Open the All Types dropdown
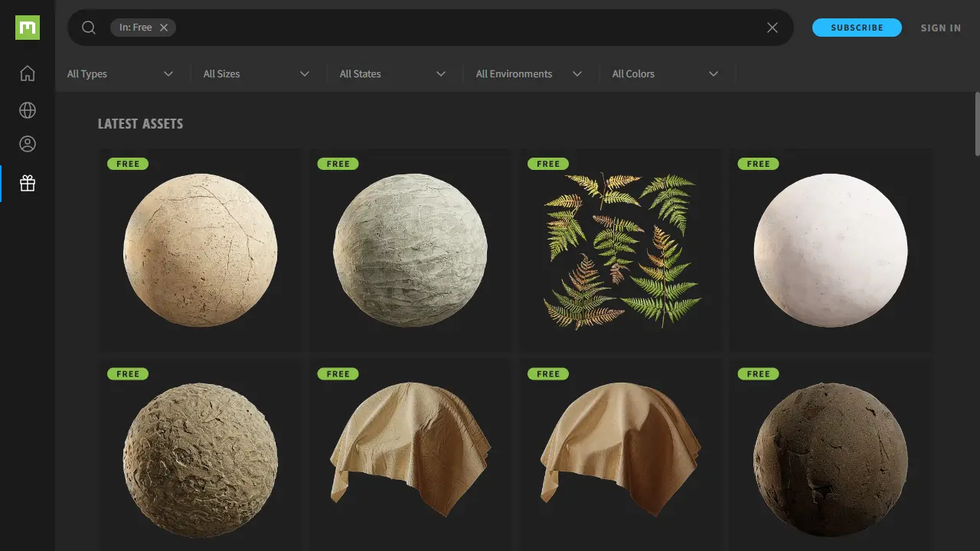Image resolution: width=980 pixels, height=551 pixels. tap(119, 73)
